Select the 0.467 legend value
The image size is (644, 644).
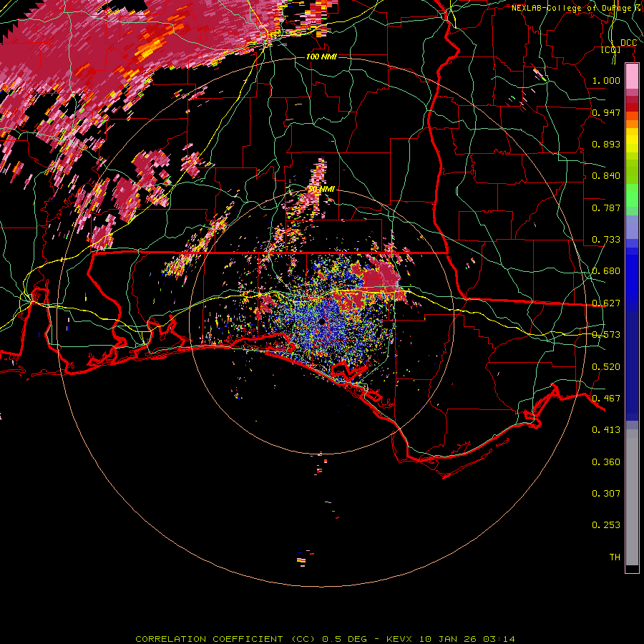[606, 399]
